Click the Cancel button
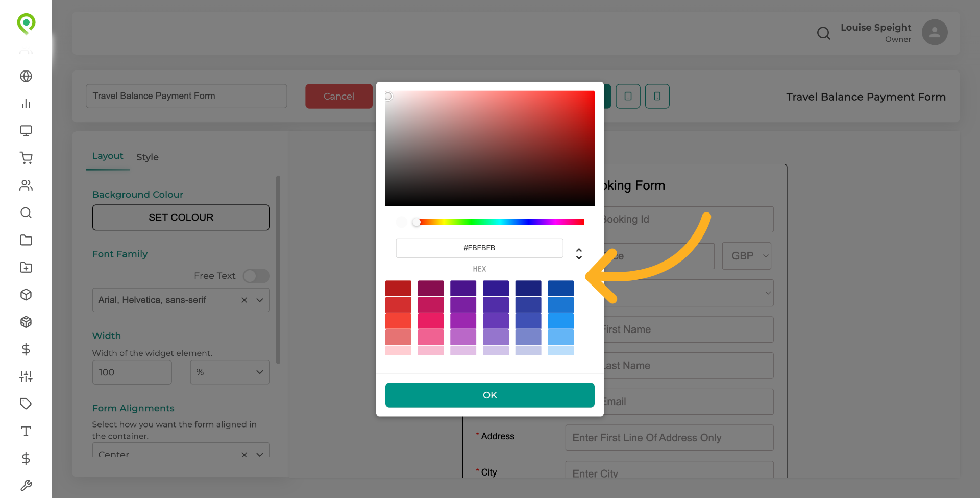Image resolution: width=980 pixels, height=498 pixels. 338,96
